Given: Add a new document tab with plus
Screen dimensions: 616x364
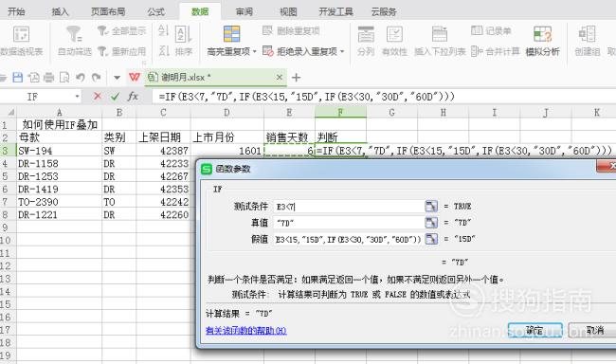Looking at the screenshot, I should point(297,78).
